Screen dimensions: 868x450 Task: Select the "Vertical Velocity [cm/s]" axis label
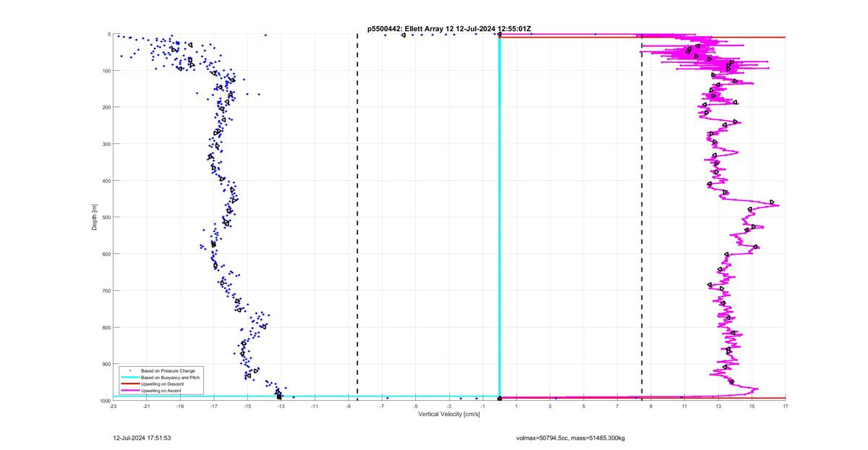pyautogui.click(x=449, y=414)
